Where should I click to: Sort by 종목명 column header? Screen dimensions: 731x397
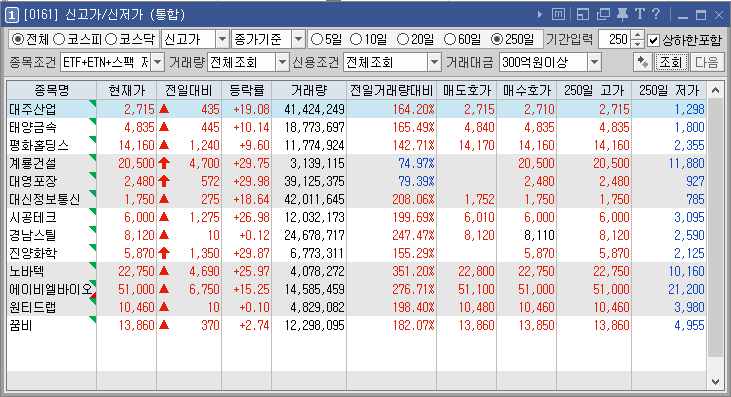click(x=52, y=90)
